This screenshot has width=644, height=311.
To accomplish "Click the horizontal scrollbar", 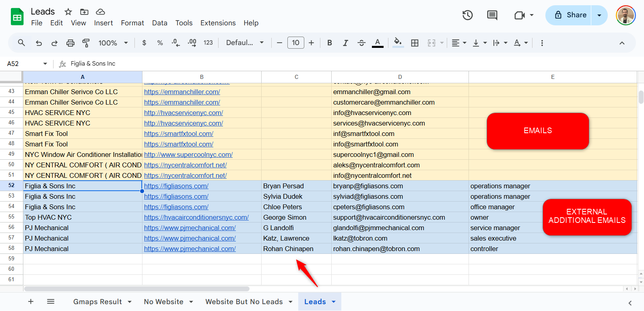I will coord(137,289).
